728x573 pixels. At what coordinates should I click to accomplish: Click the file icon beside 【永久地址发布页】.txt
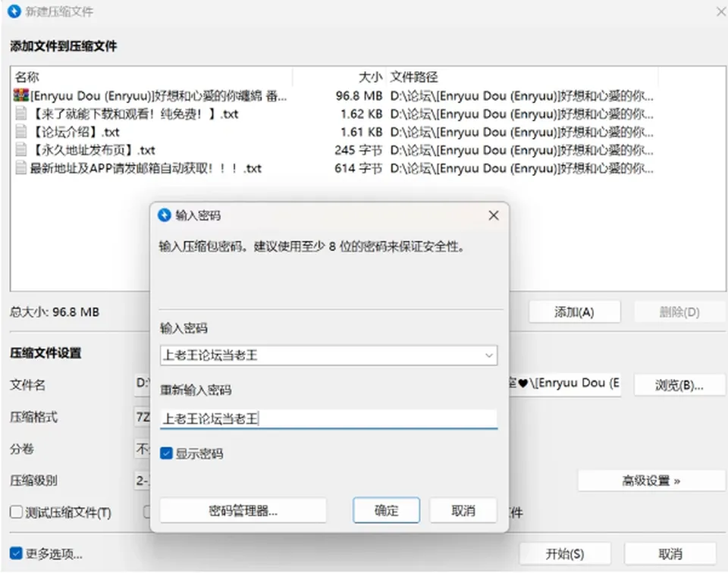[x=21, y=150]
